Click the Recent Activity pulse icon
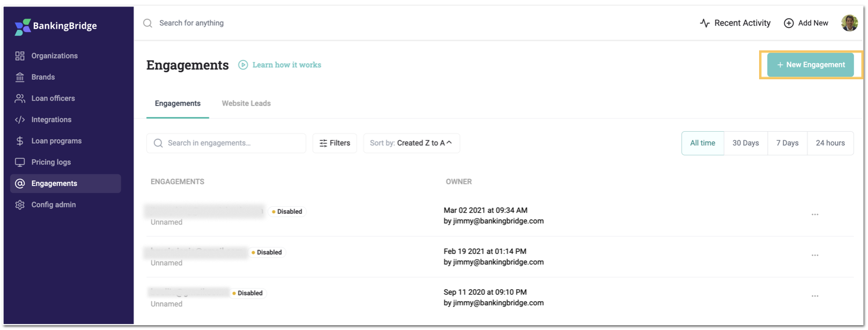This screenshot has width=868, height=330. coord(705,23)
